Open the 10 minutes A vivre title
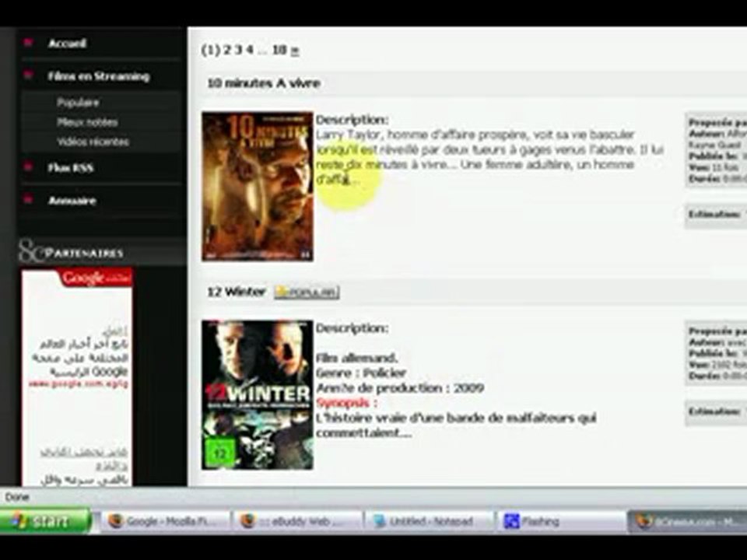 (x=264, y=83)
